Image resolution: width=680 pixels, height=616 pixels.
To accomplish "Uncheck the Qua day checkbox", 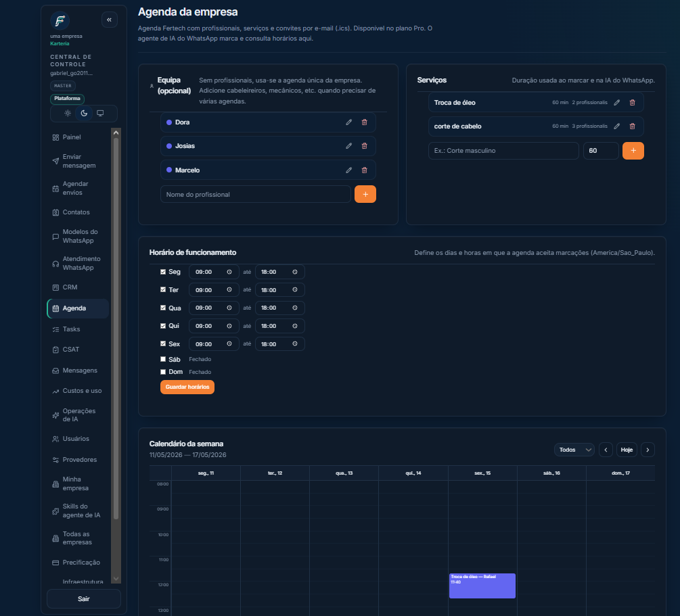I will click(x=163, y=308).
